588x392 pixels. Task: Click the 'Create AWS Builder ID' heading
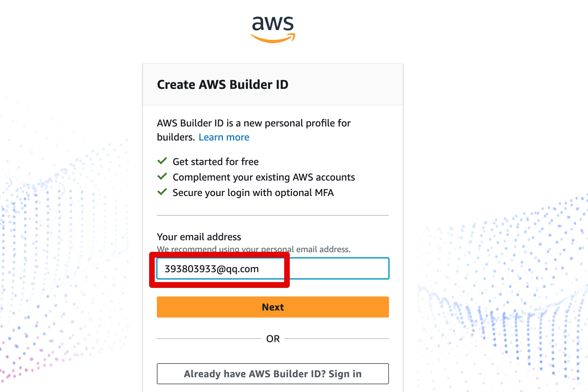coord(223,85)
